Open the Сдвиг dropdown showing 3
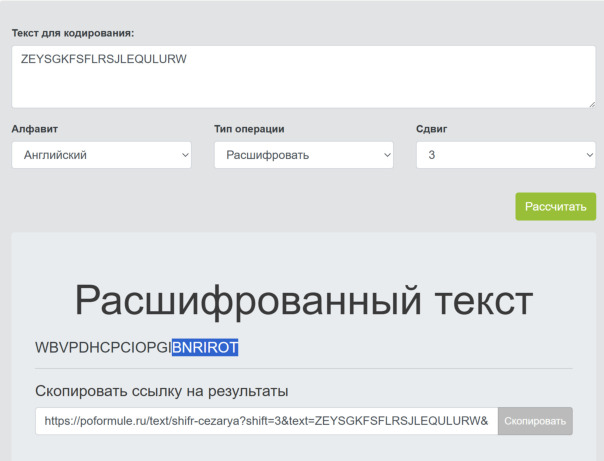 coord(505,155)
